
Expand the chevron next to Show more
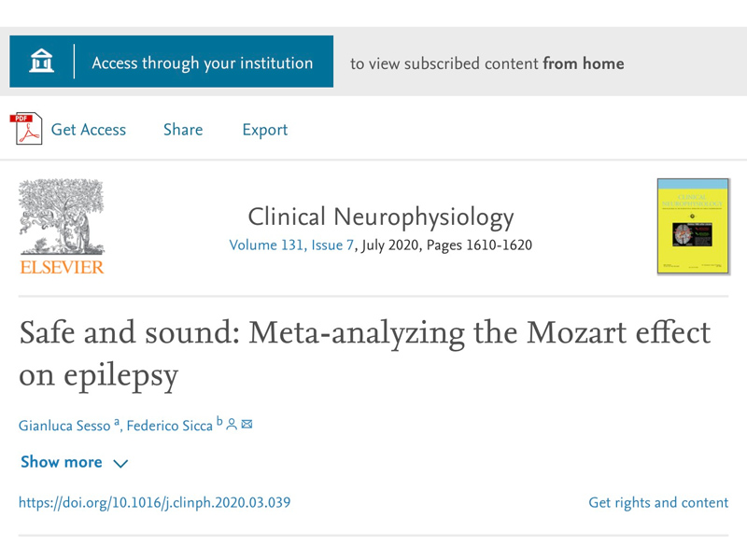(x=120, y=463)
